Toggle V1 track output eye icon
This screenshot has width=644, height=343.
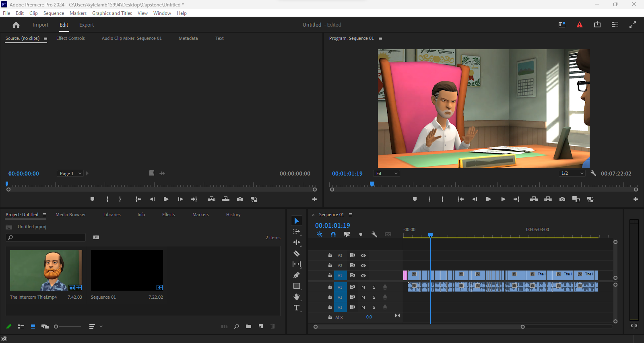point(363,276)
